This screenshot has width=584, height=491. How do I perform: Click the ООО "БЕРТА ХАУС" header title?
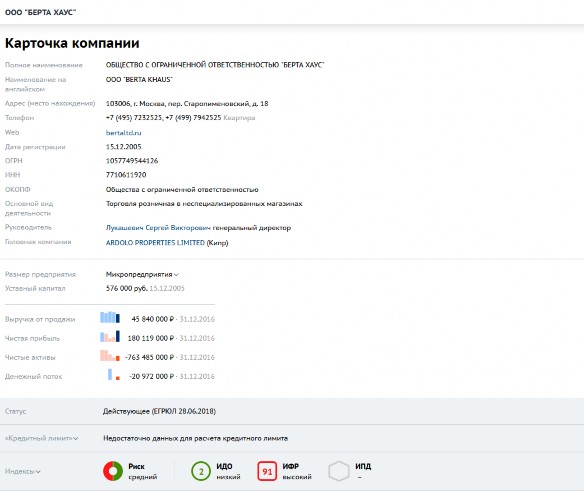tap(40, 12)
